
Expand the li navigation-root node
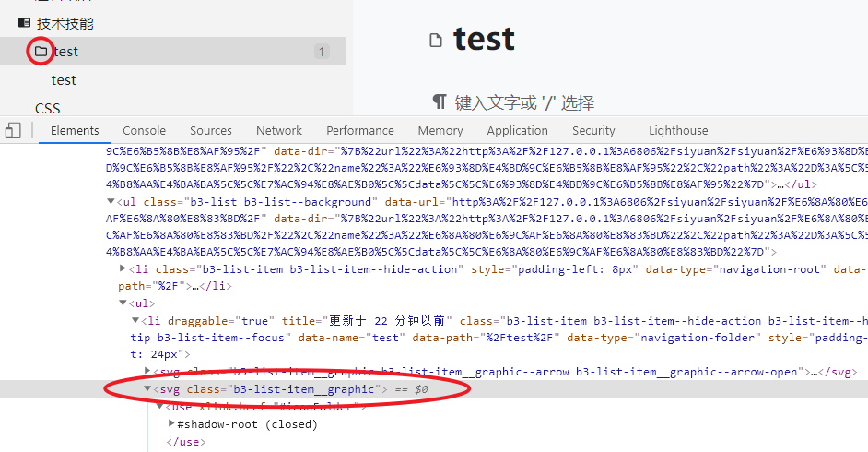coord(123,268)
